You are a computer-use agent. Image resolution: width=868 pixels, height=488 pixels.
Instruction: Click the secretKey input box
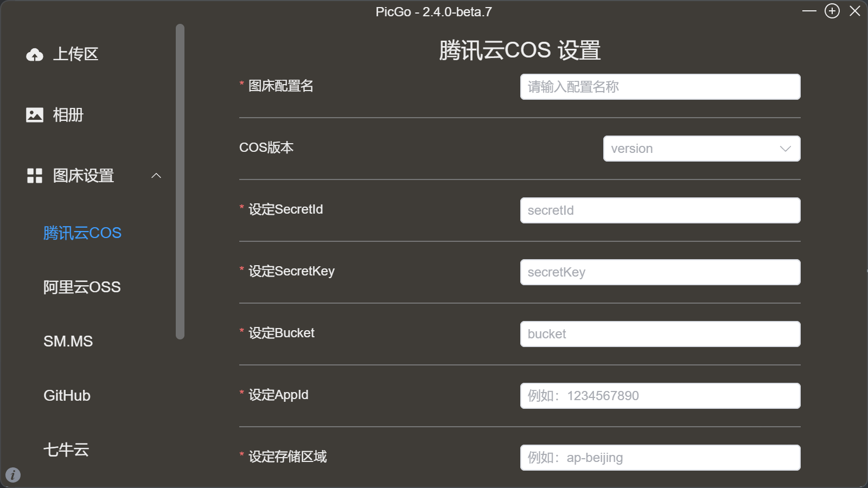point(660,272)
